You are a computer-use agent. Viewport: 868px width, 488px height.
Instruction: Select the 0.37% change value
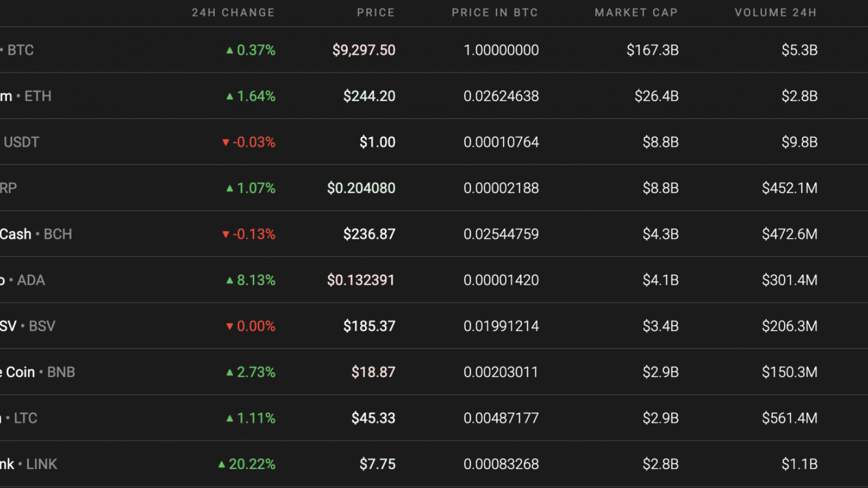(x=256, y=50)
